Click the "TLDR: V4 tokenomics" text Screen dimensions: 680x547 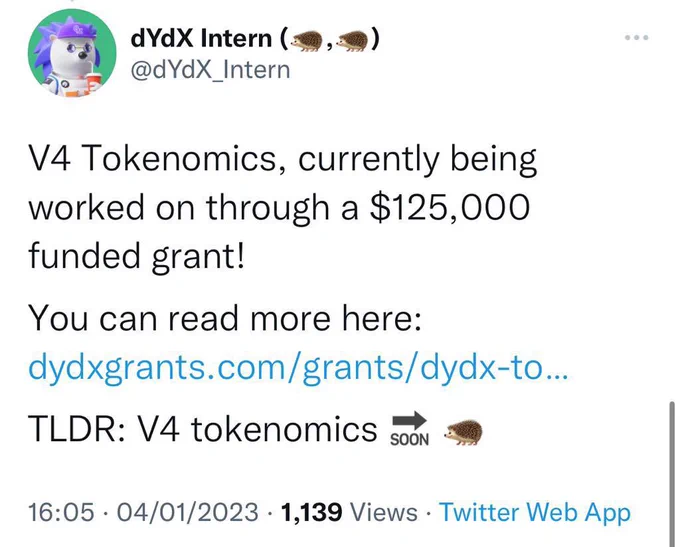pyautogui.click(x=203, y=429)
